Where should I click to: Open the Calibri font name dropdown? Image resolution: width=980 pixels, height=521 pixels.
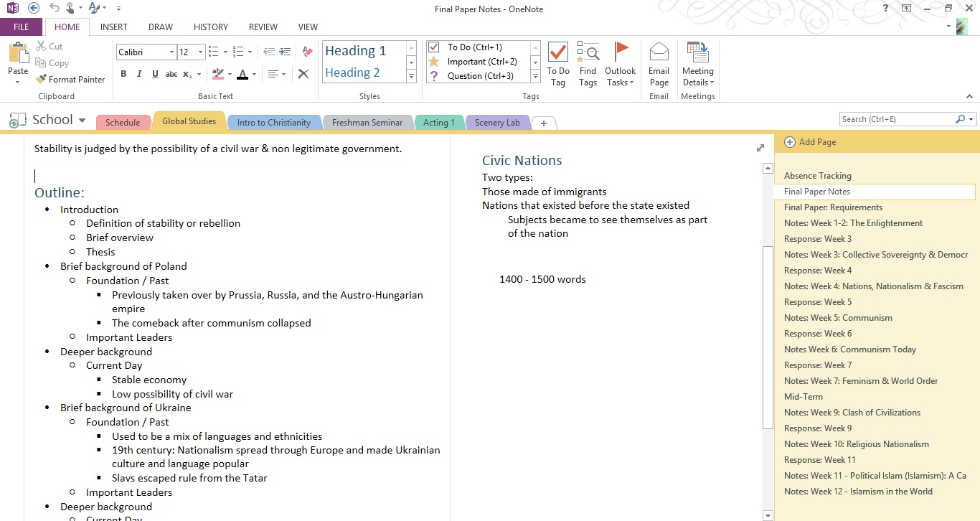point(171,52)
